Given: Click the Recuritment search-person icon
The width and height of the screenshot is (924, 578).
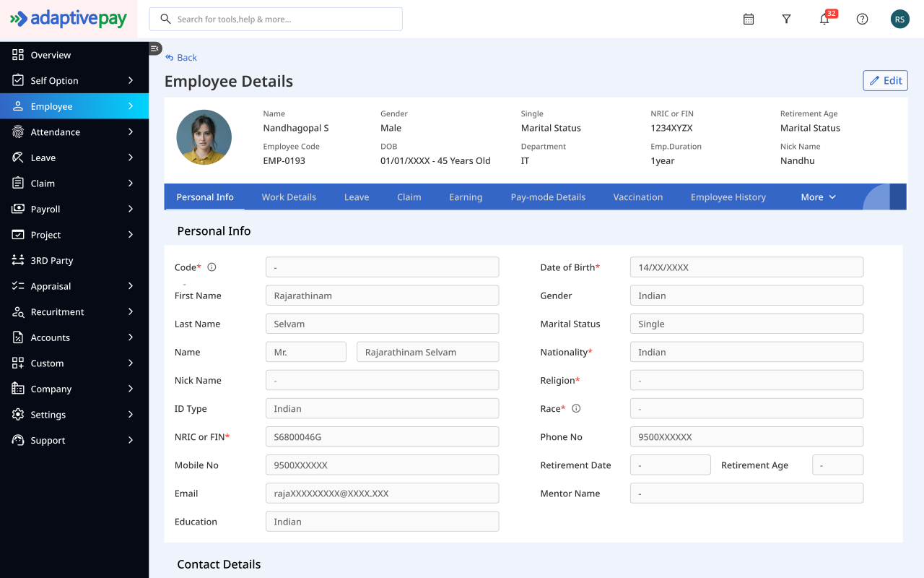Looking at the screenshot, I should 18,311.
